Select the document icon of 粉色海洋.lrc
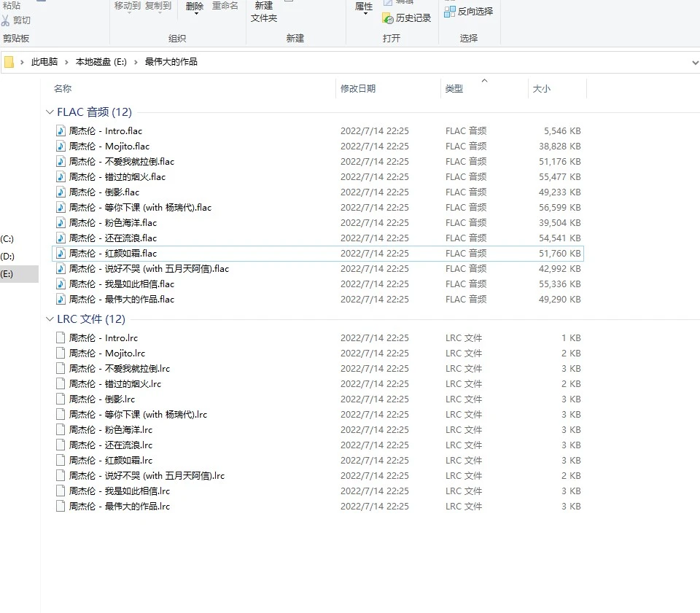The image size is (700, 613). (x=61, y=429)
